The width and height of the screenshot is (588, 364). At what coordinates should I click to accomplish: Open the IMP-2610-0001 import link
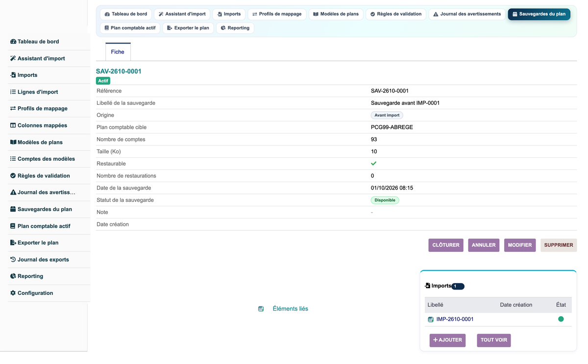pyautogui.click(x=455, y=319)
